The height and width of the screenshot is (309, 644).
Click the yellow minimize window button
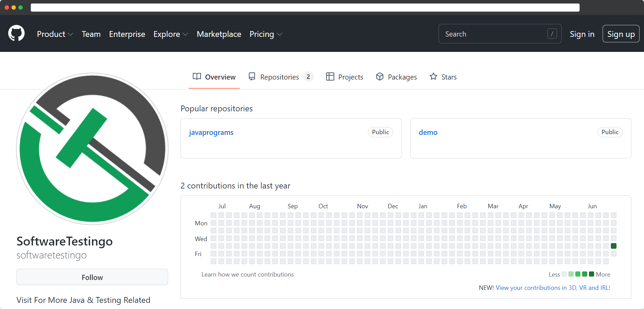pos(14,8)
